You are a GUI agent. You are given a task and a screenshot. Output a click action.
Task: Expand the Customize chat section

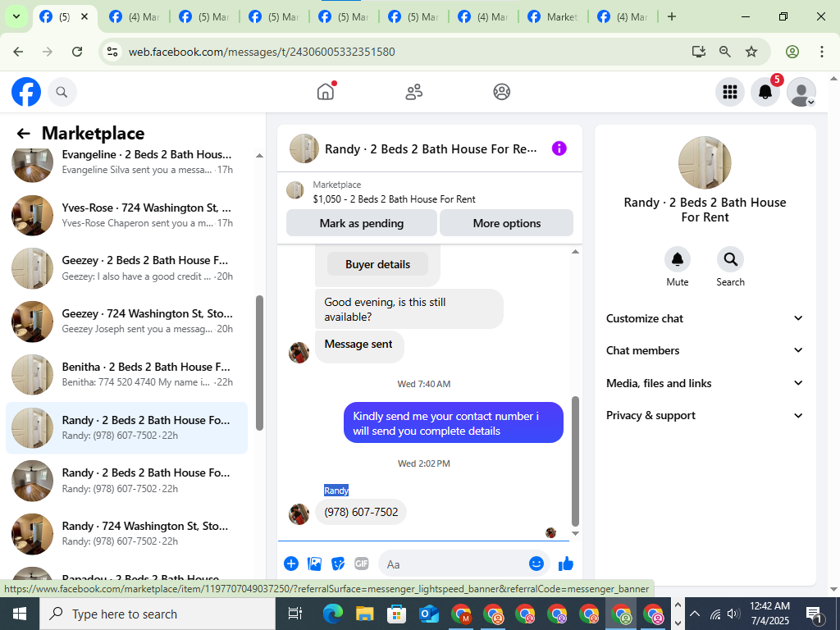[705, 318]
